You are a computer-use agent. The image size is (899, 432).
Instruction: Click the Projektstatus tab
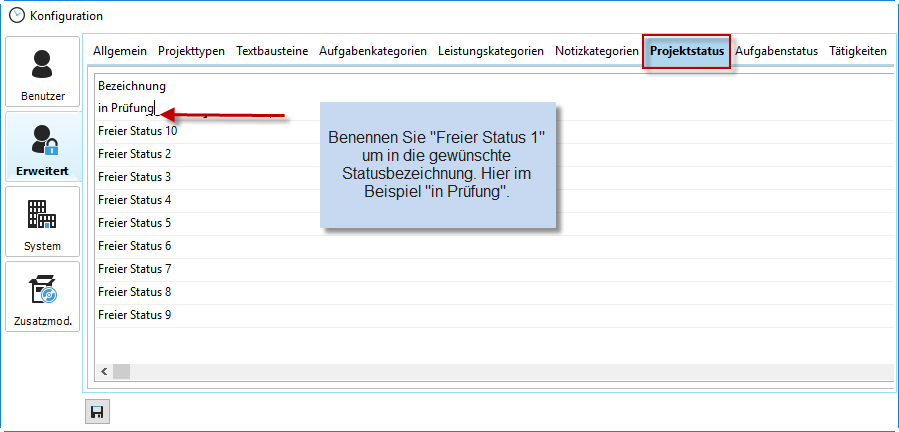[x=686, y=51]
